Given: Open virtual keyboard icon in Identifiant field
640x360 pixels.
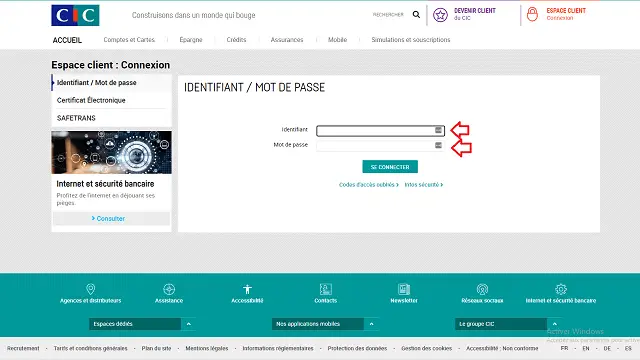Looking at the screenshot, I should click(438, 130).
